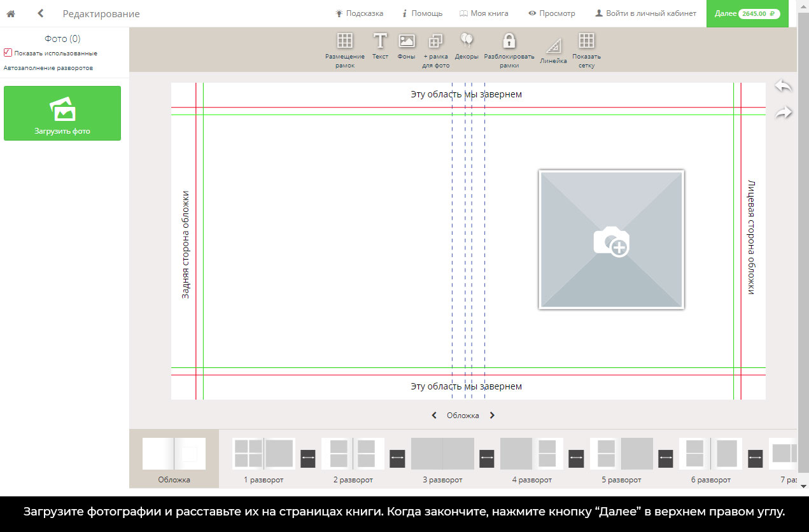This screenshot has width=809, height=532.
Task: Open the Помощь help menu
Action: (x=422, y=13)
